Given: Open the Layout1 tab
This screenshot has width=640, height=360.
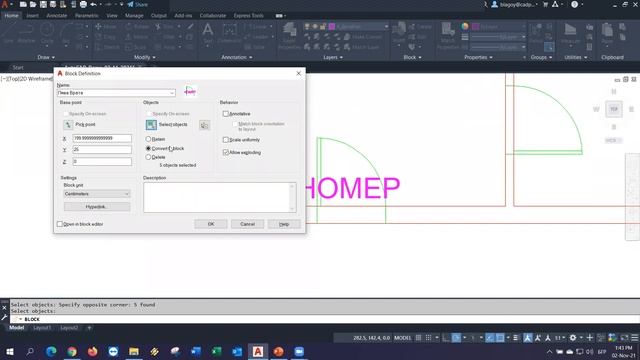Looking at the screenshot, I should pyautogui.click(x=42, y=328).
